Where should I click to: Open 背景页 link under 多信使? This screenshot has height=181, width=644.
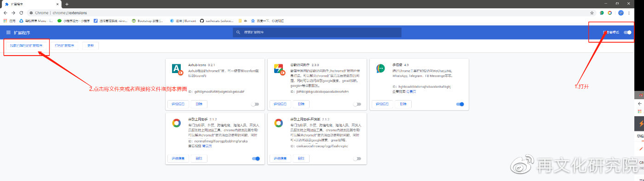coord(412,91)
